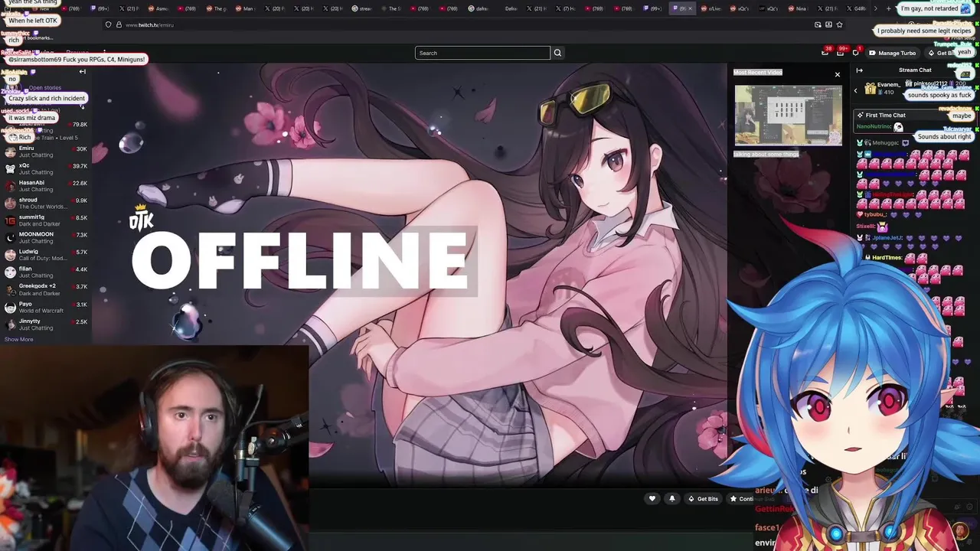This screenshot has height=551, width=980.
Task: Expand the browser tab overflow chevron
Action: coord(875,8)
